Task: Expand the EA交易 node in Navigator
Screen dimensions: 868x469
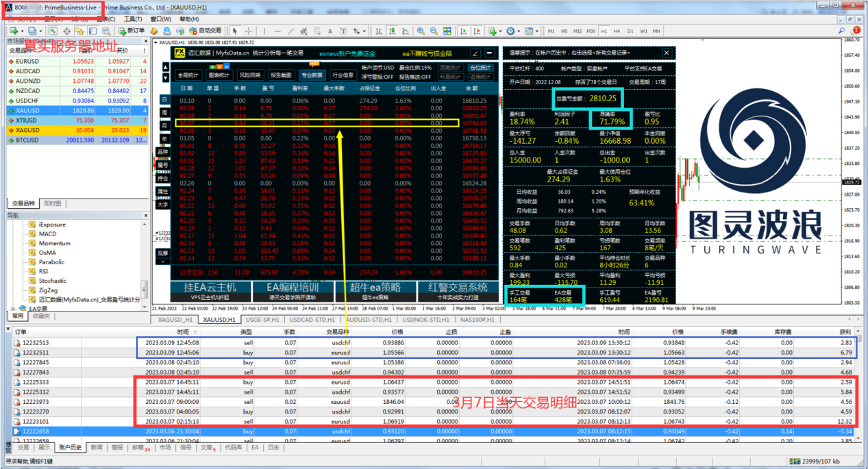Action: (12, 309)
